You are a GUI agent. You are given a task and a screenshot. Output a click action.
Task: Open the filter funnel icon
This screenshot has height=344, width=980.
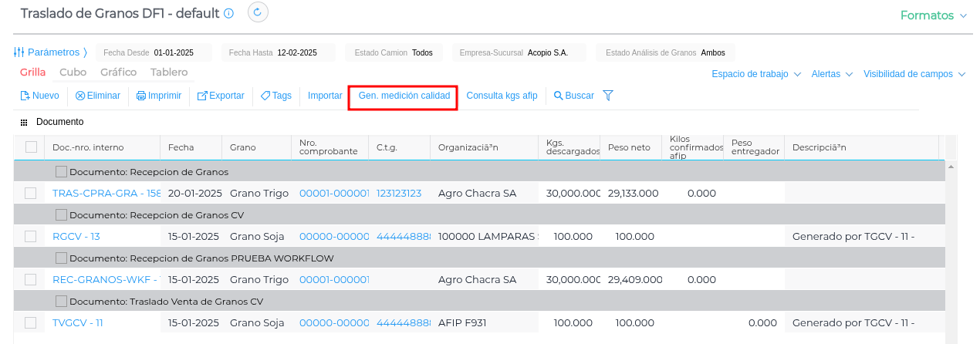tap(608, 96)
